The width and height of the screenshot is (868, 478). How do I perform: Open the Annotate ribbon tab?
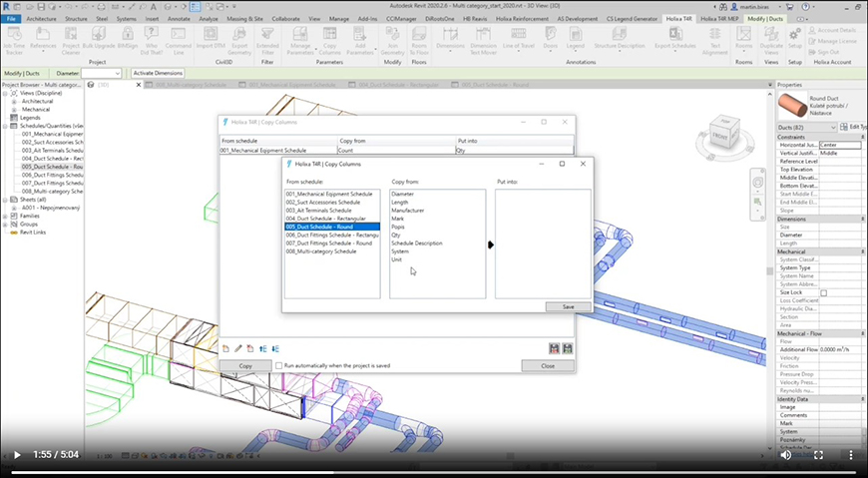click(x=179, y=19)
